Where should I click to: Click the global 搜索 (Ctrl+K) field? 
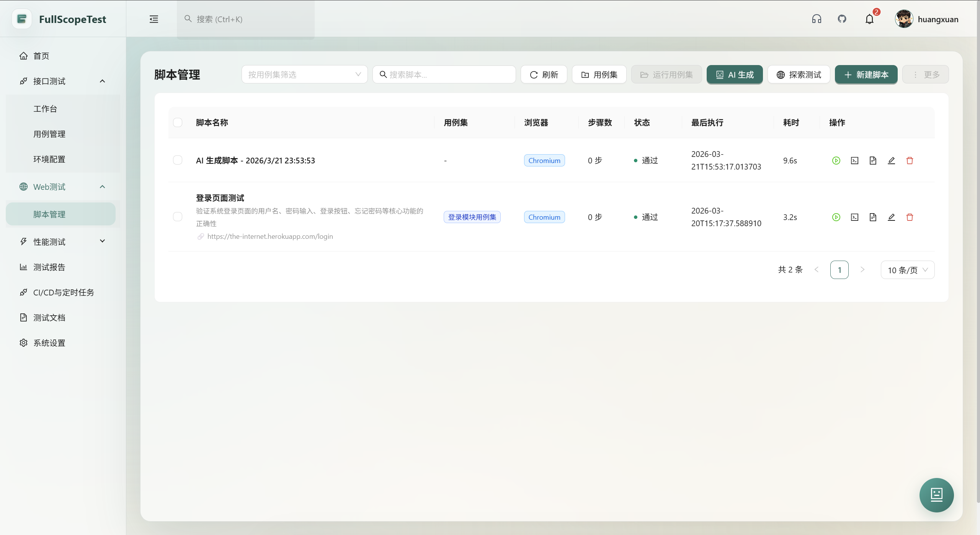point(246,19)
